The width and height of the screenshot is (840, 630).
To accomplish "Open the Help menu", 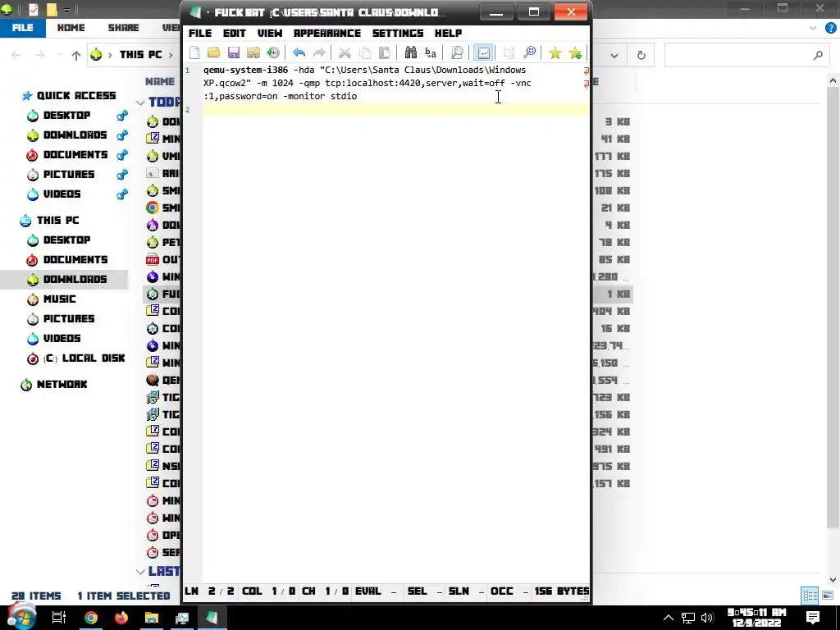I will (448, 33).
